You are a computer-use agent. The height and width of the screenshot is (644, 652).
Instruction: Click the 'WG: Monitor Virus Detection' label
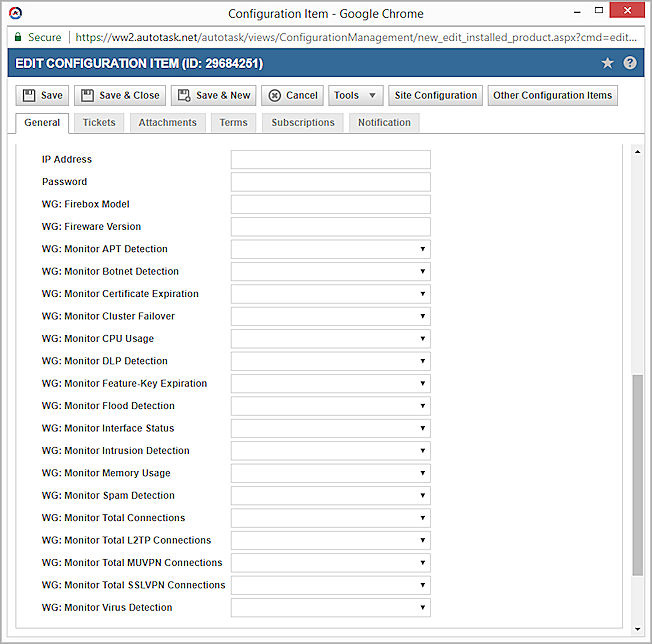click(107, 608)
